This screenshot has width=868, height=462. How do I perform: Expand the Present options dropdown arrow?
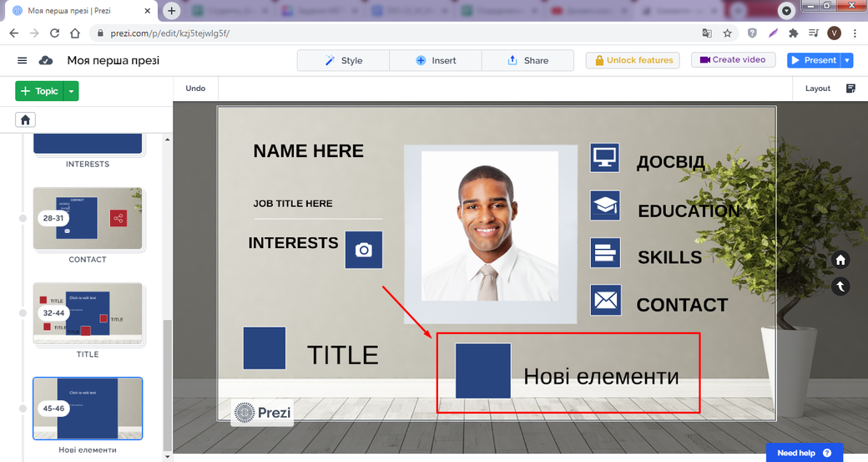tap(847, 60)
